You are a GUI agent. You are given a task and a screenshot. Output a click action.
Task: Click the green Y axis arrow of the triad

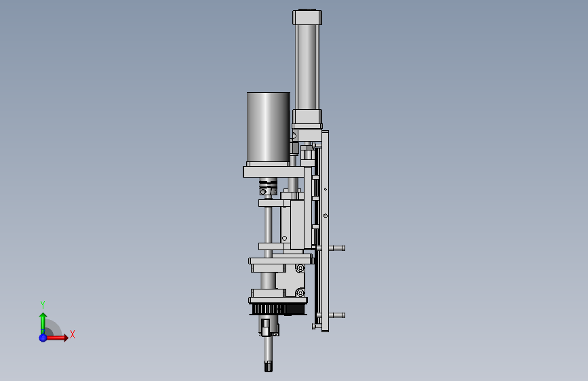pos(43,323)
